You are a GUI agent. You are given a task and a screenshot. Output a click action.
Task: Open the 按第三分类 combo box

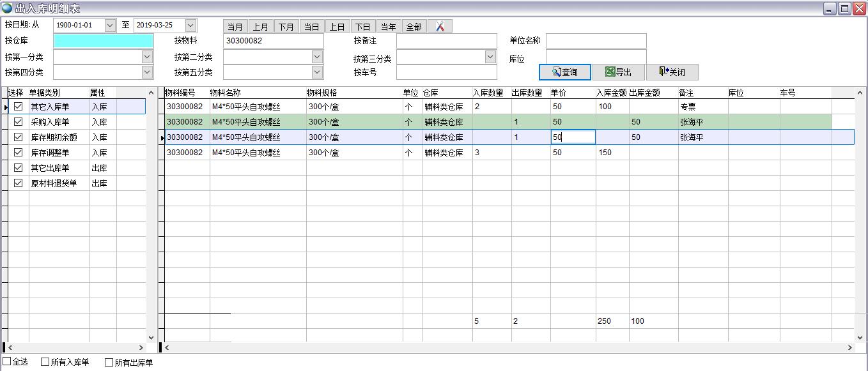(490, 57)
